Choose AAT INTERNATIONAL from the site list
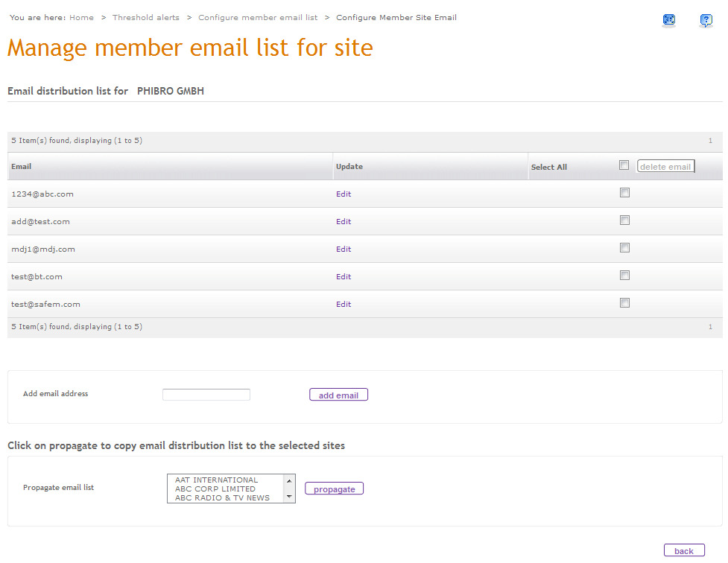 (216, 480)
